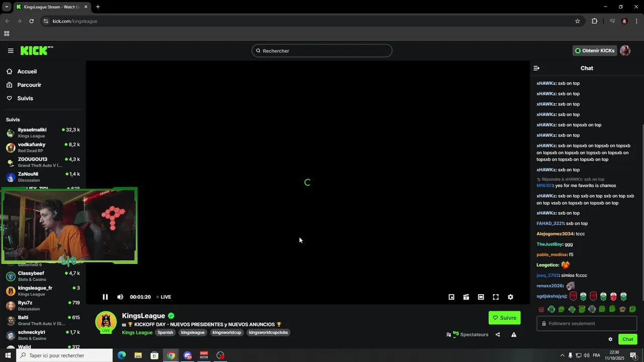Select the kingsleague tag

193,332
